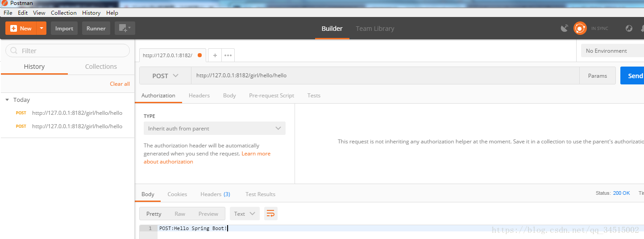Open the Text format dropdown
644x239 pixels.
click(245, 214)
